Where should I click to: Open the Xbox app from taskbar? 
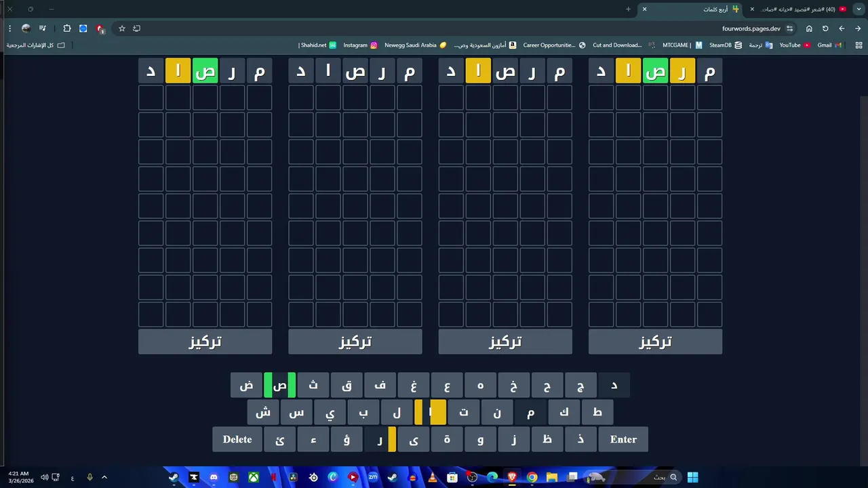click(253, 477)
